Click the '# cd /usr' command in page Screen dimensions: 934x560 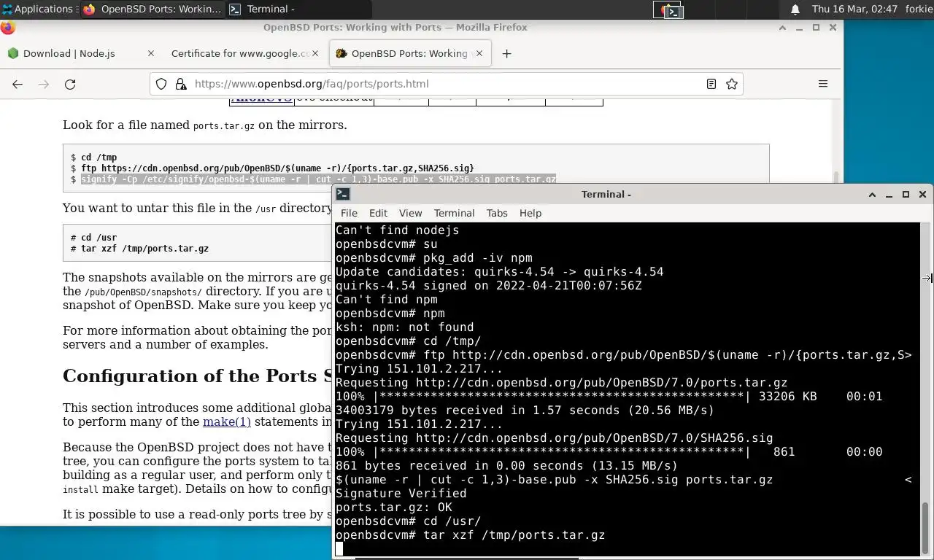click(93, 238)
